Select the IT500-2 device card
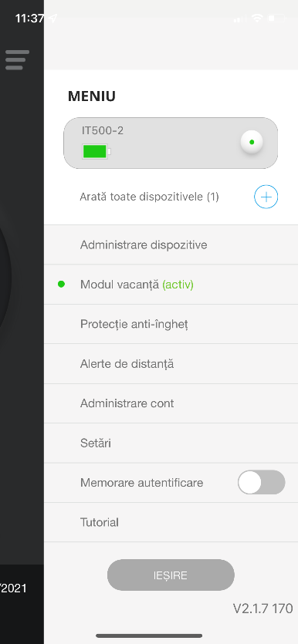Viewport: 298px width, 644px height. click(171, 143)
